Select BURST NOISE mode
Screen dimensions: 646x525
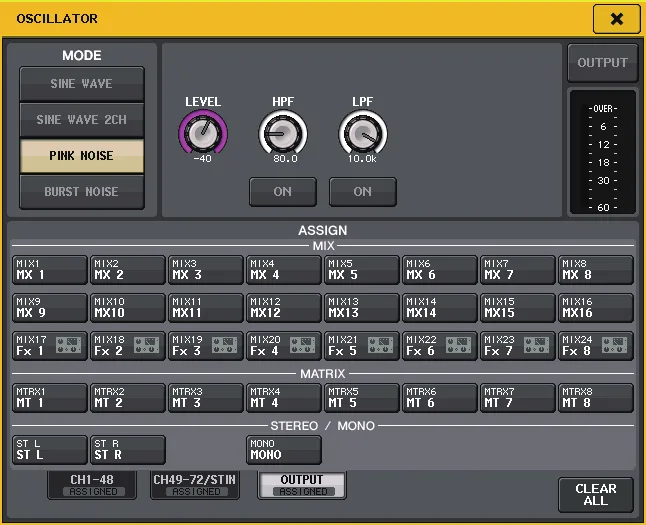82,192
